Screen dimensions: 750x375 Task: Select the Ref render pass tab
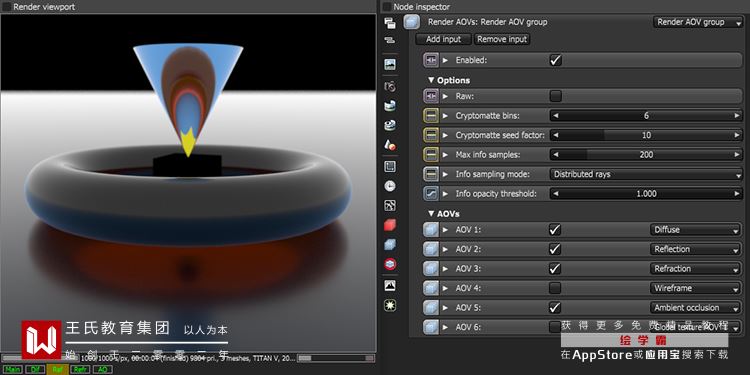pos(57,370)
